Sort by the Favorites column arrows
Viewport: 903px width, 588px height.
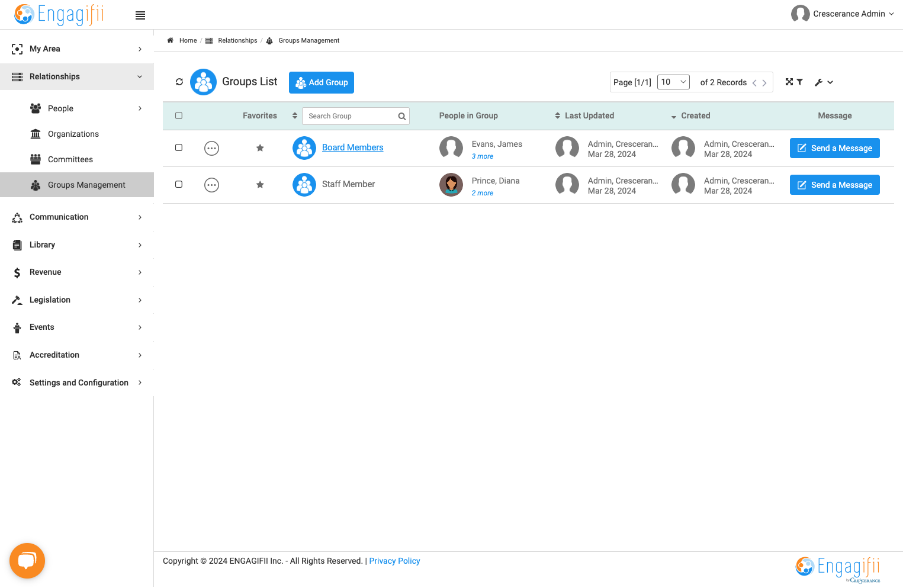pyautogui.click(x=295, y=116)
